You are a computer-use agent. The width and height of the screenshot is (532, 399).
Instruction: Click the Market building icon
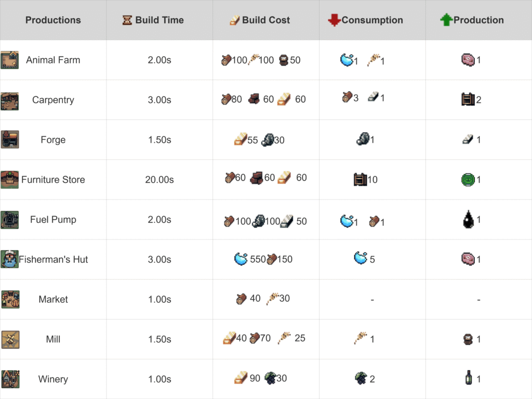click(x=10, y=299)
